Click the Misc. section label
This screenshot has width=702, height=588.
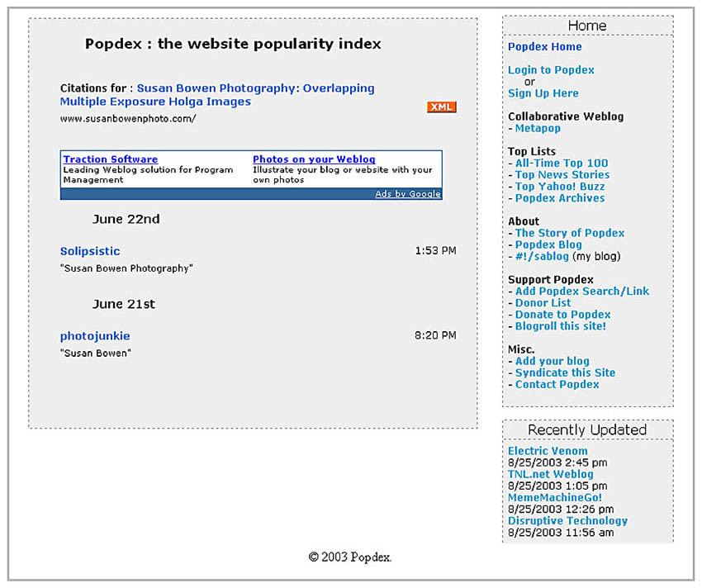pos(521,349)
